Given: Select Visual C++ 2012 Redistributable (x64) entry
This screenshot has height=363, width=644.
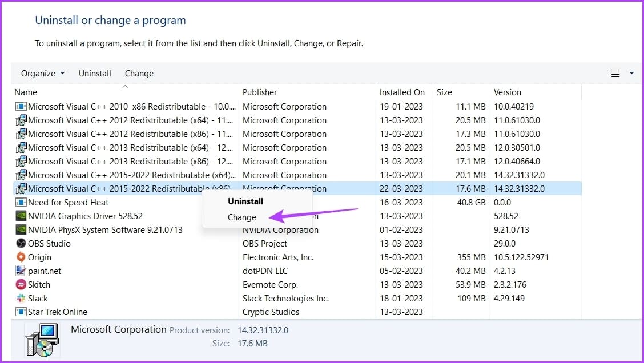Looking at the screenshot, I should tap(130, 120).
